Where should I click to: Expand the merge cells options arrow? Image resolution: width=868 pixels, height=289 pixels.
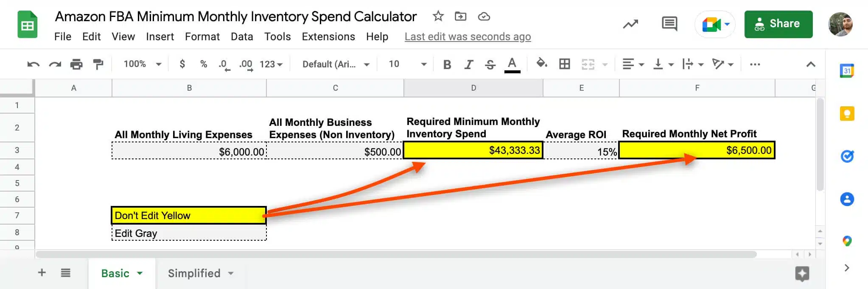(x=605, y=64)
